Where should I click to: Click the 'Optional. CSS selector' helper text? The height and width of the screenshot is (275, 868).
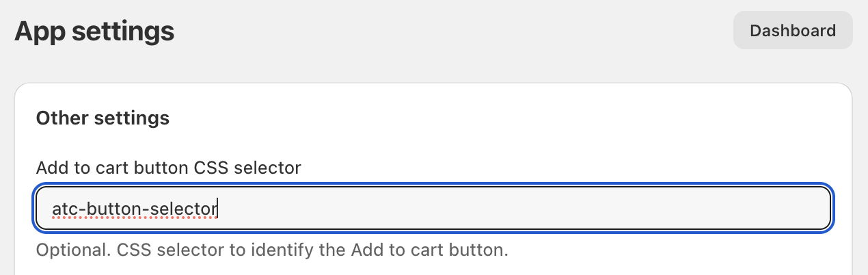[271, 250]
